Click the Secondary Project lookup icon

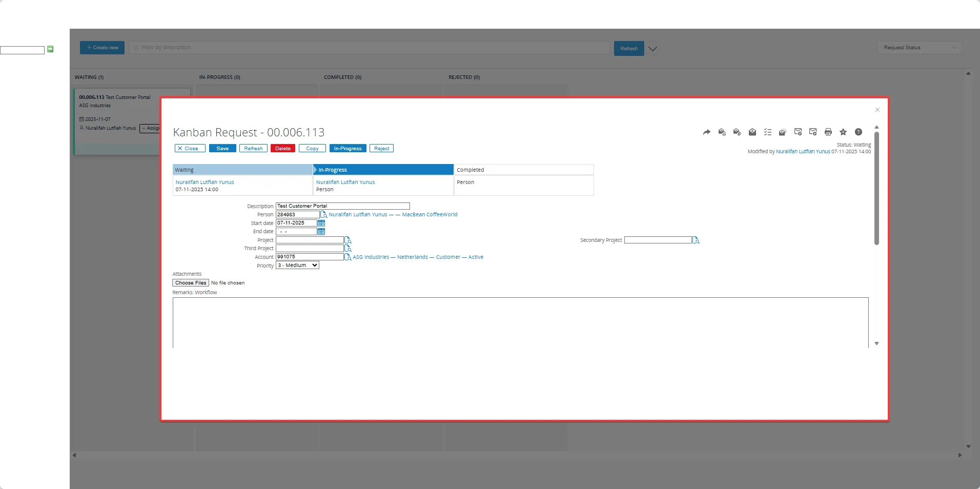pos(696,240)
